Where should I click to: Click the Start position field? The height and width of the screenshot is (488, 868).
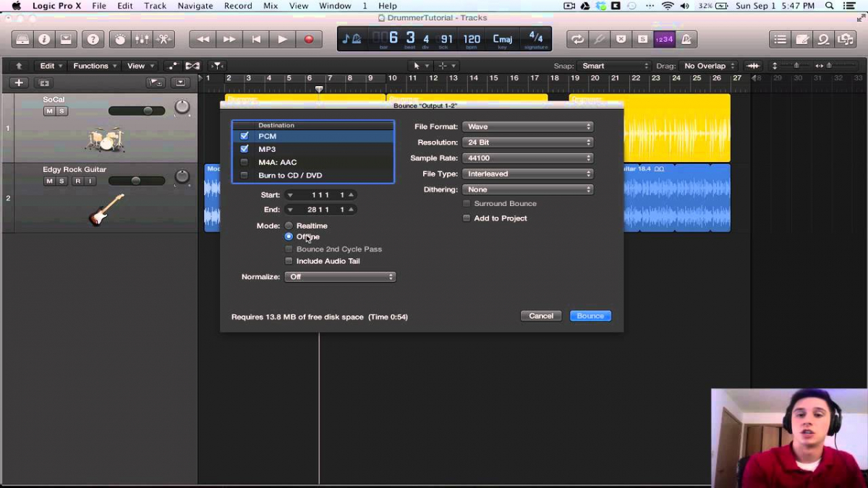click(320, 194)
